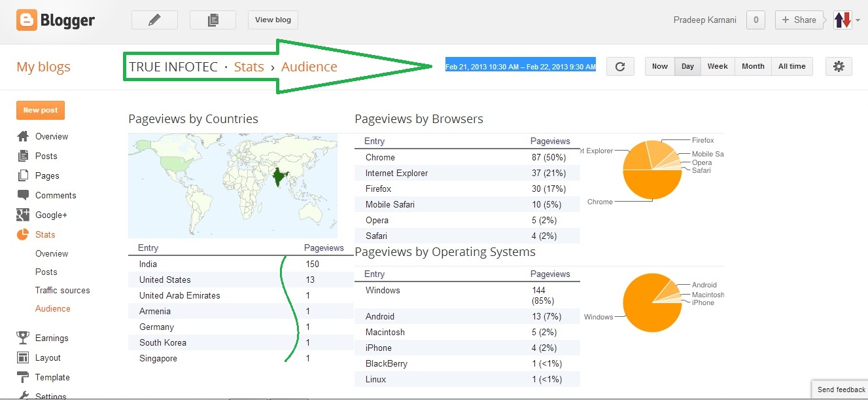Click Android operating system row
This screenshot has width=868, height=400.
tap(467, 316)
